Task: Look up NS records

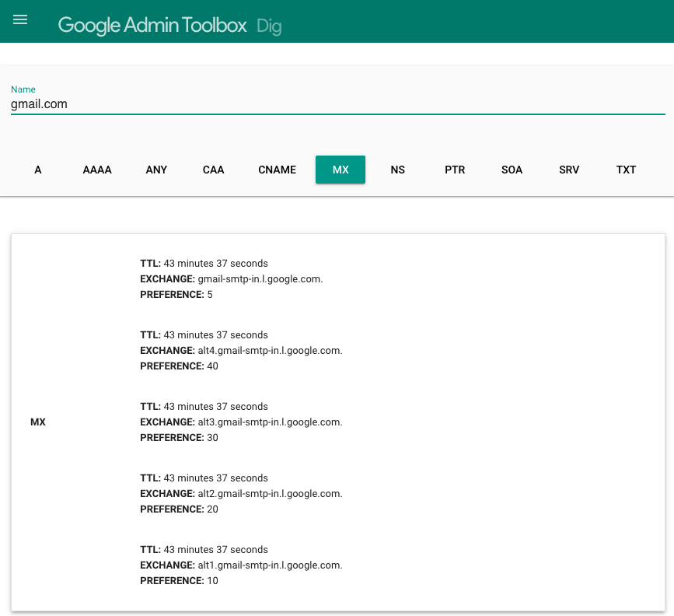Action: tap(397, 170)
